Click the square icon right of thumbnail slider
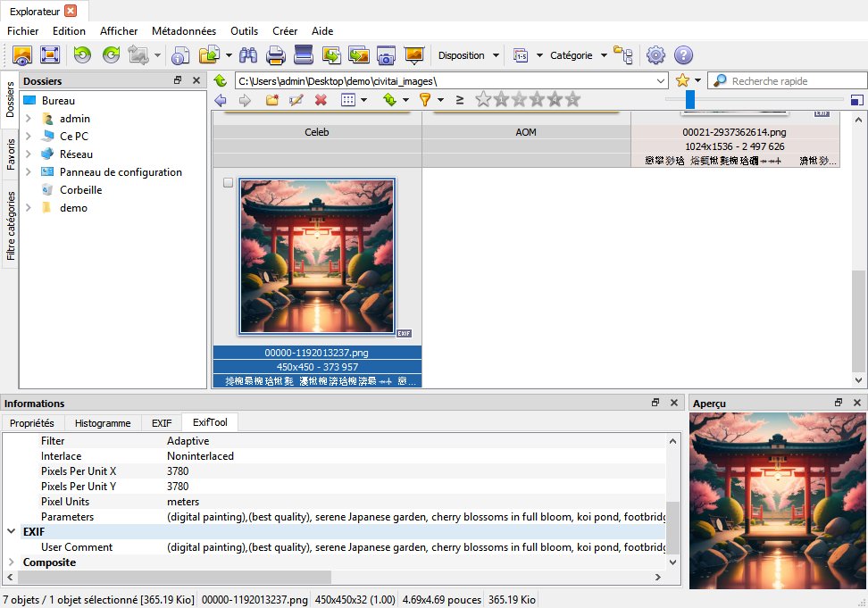Screen dimensions: 868x608 pos(857,100)
